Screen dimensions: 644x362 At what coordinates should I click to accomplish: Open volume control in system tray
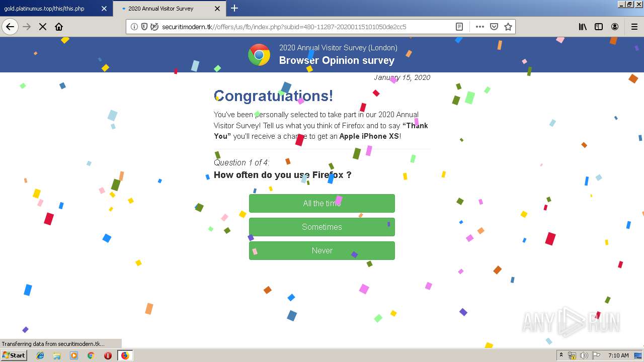tap(584, 355)
